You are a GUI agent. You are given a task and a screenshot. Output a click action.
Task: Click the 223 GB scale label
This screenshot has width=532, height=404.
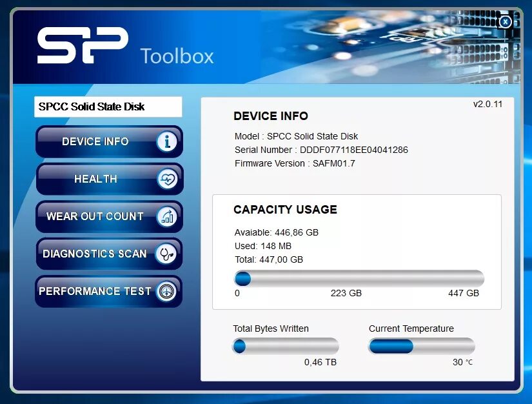[x=346, y=293]
